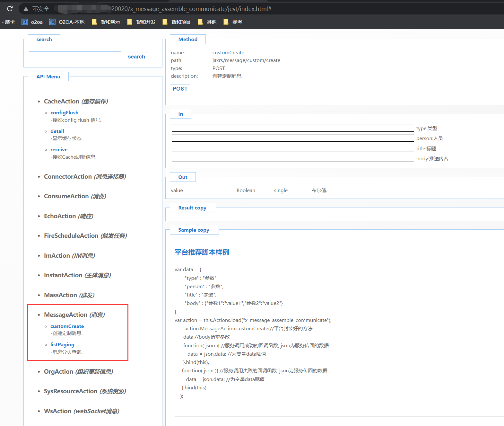Expand the FireScheduleAction menu group

tap(86, 236)
